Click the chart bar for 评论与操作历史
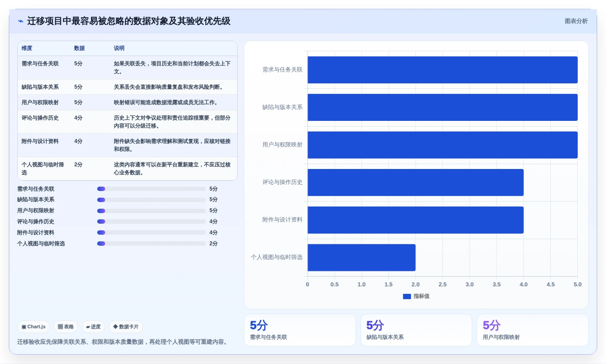The height and width of the screenshot is (364, 606). pyautogui.click(x=416, y=183)
